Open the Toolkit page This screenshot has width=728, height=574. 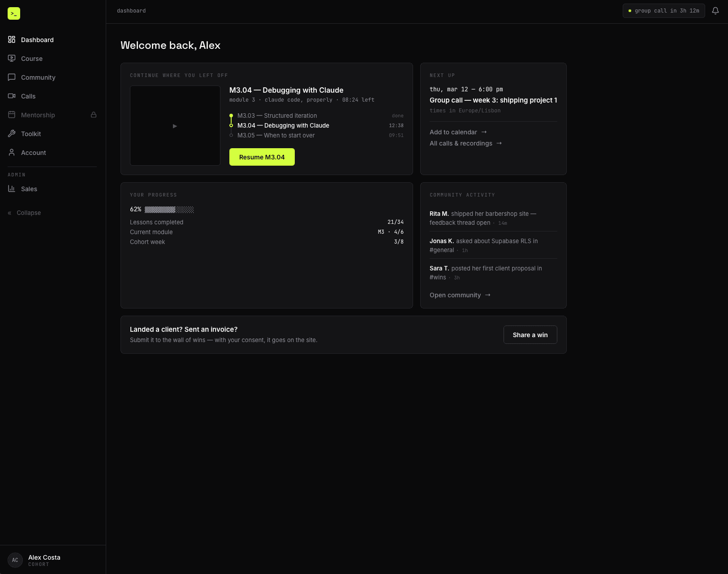pyautogui.click(x=52, y=133)
